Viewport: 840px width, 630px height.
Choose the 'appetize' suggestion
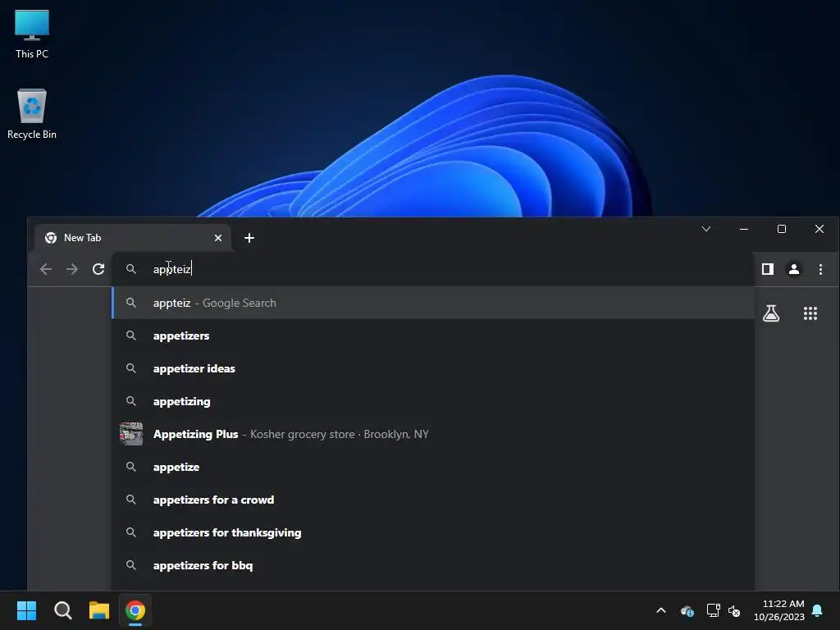coord(433,467)
